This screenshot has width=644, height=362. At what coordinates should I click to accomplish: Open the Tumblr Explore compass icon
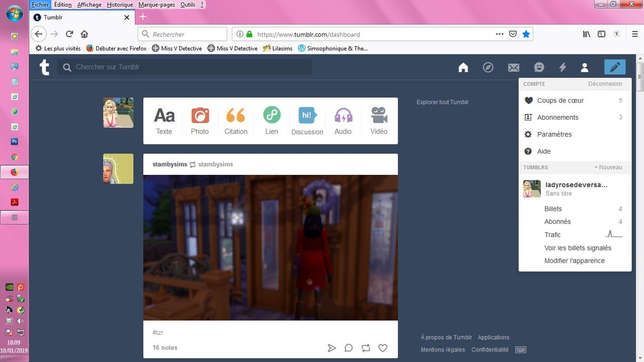tap(488, 67)
